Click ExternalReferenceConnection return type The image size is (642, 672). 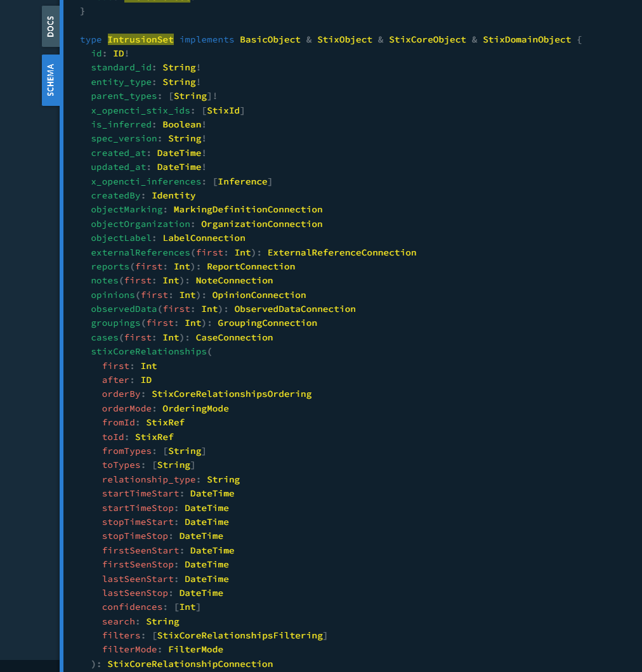[x=342, y=252]
